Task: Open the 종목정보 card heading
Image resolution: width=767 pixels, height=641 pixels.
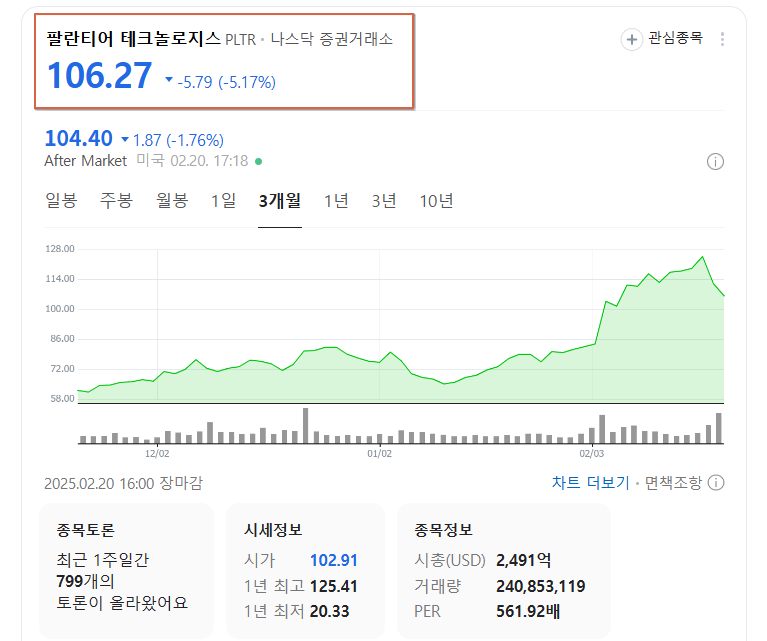Action: [x=443, y=529]
